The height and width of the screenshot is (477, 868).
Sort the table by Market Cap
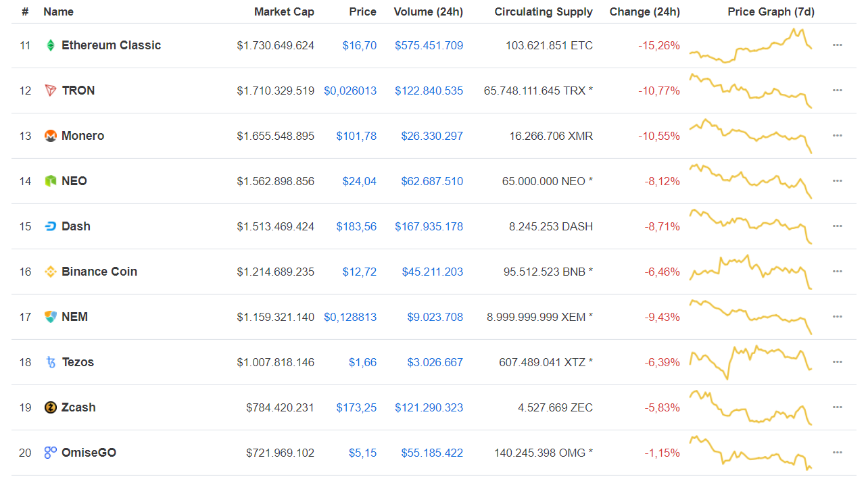click(284, 11)
